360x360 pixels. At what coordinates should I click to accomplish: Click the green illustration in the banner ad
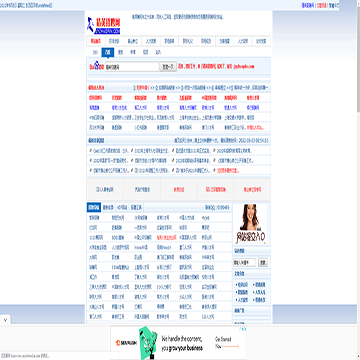[x=148, y=343]
